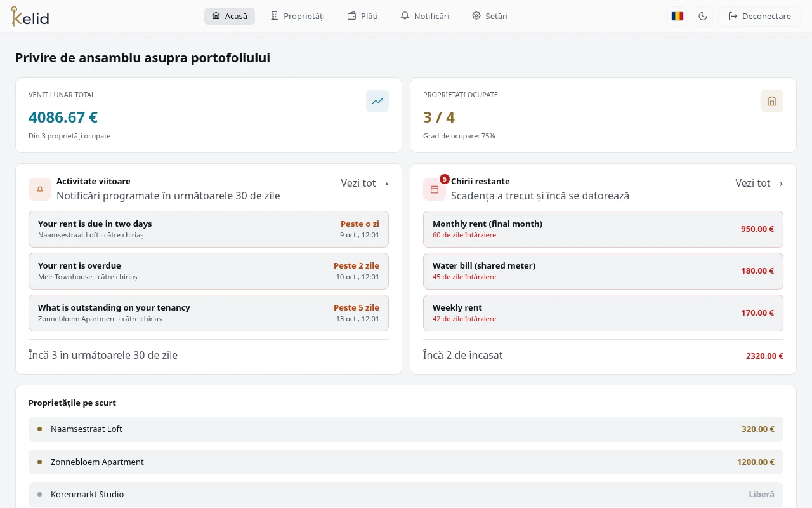Toggle dark mode with the moon icon

(703, 17)
